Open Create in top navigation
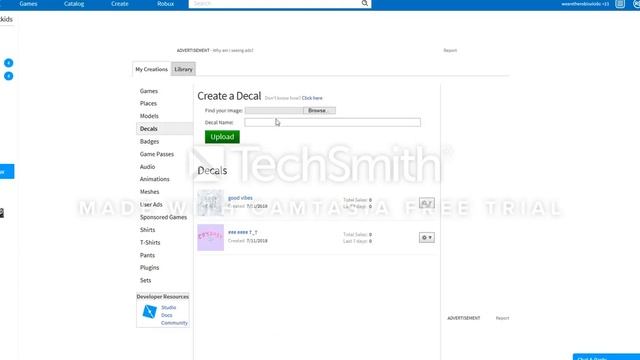 point(120,4)
